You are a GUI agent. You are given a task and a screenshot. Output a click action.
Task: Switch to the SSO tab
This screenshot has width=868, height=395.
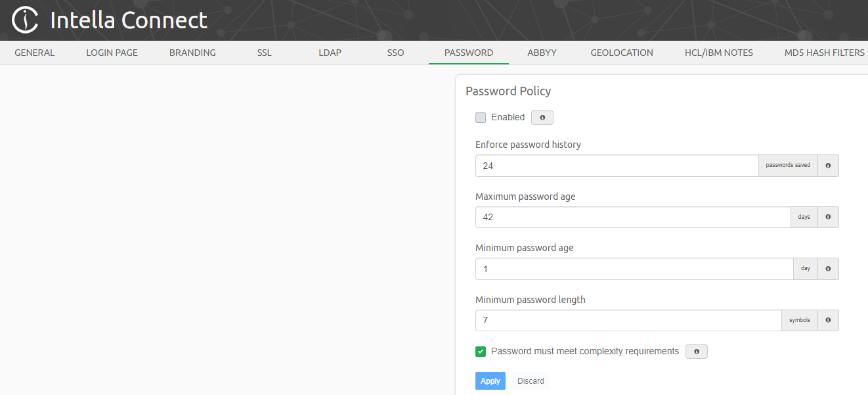[x=395, y=52]
